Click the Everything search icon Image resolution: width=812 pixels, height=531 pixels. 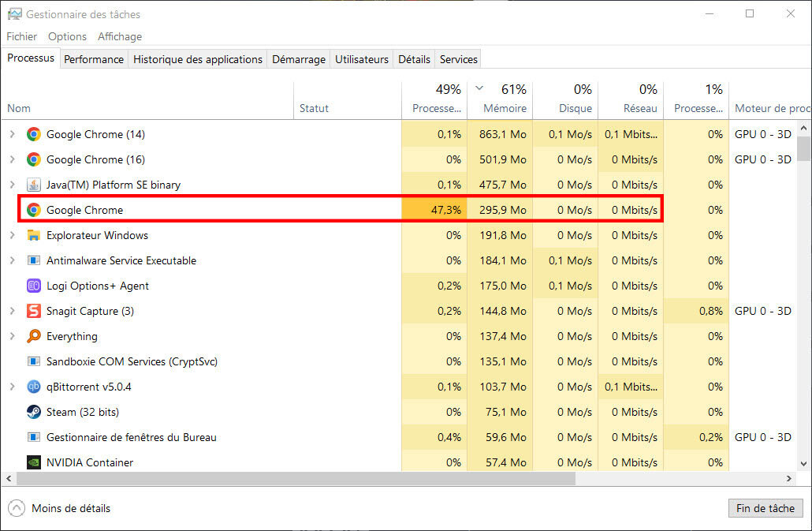point(34,336)
